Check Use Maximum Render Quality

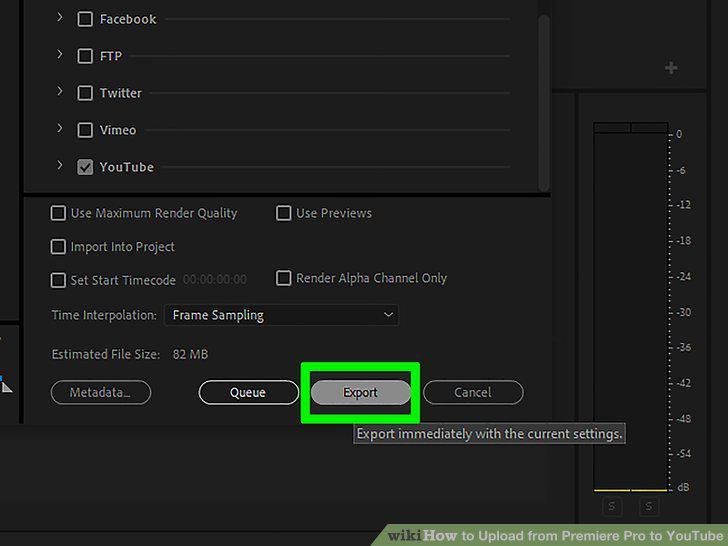coord(58,214)
